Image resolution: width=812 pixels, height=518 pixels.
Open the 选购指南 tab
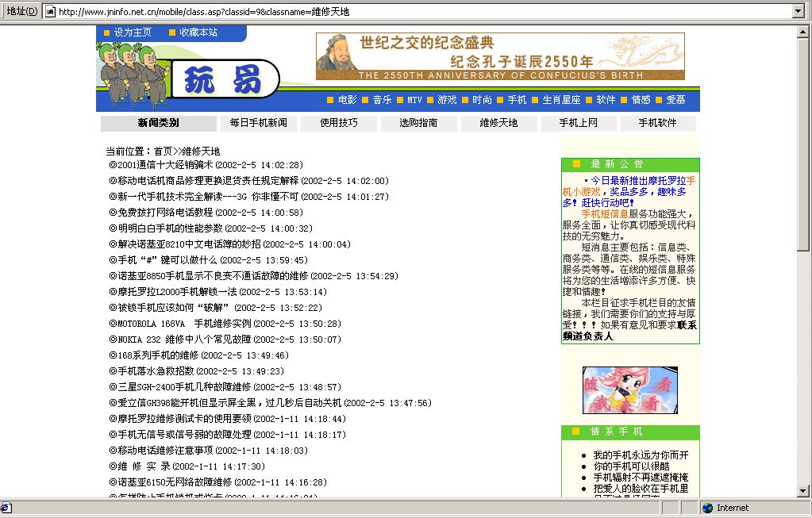click(x=418, y=123)
